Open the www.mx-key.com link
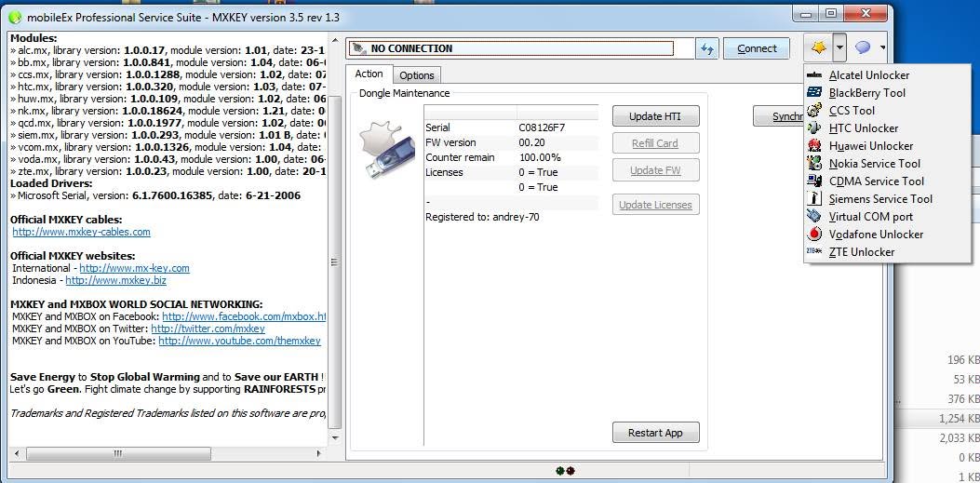Viewport: 980px width, 483px height. click(x=134, y=268)
